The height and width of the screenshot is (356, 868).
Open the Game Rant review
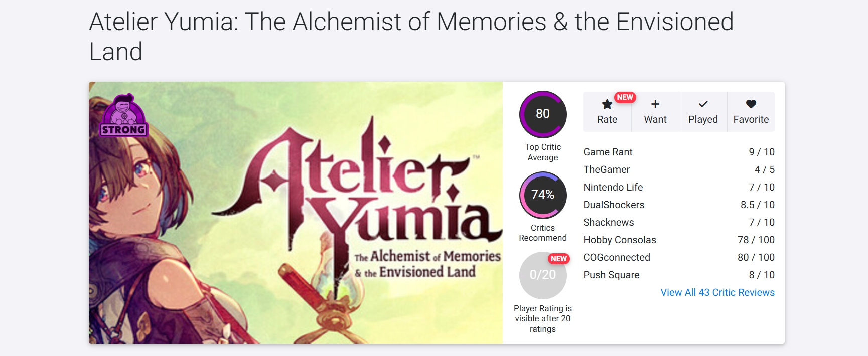click(608, 152)
